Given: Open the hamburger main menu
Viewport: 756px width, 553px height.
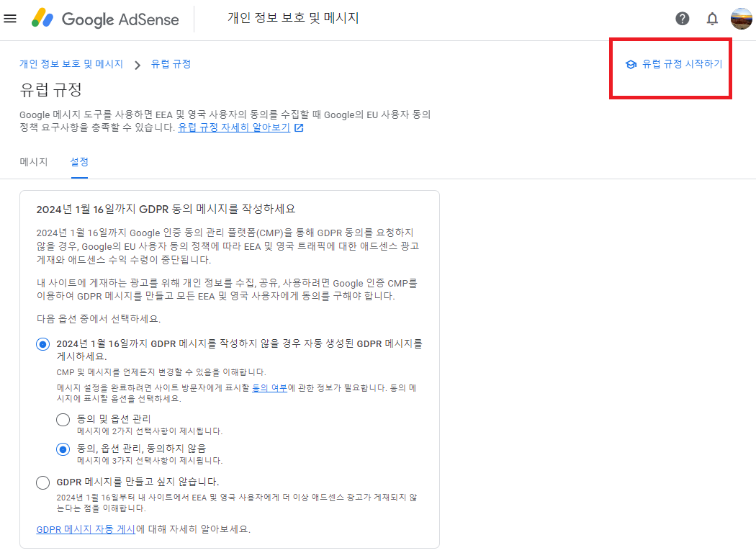Looking at the screenshot, I should click(10, 19).
